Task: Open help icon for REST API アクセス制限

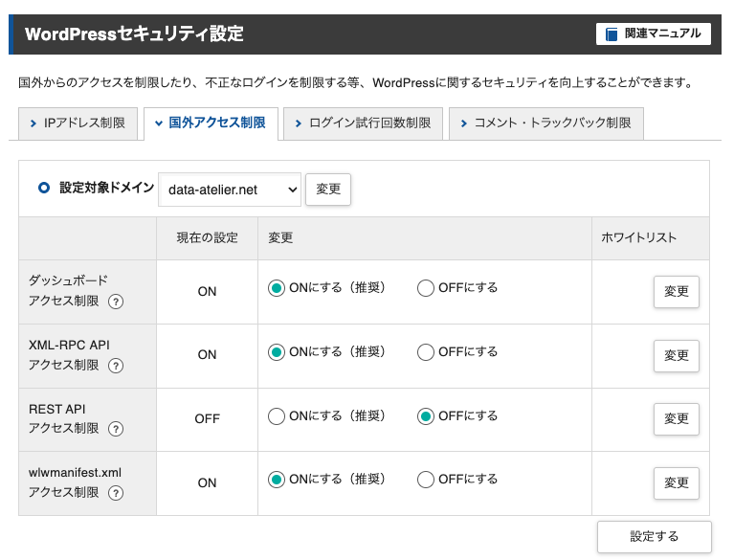Action: point(116,429)
